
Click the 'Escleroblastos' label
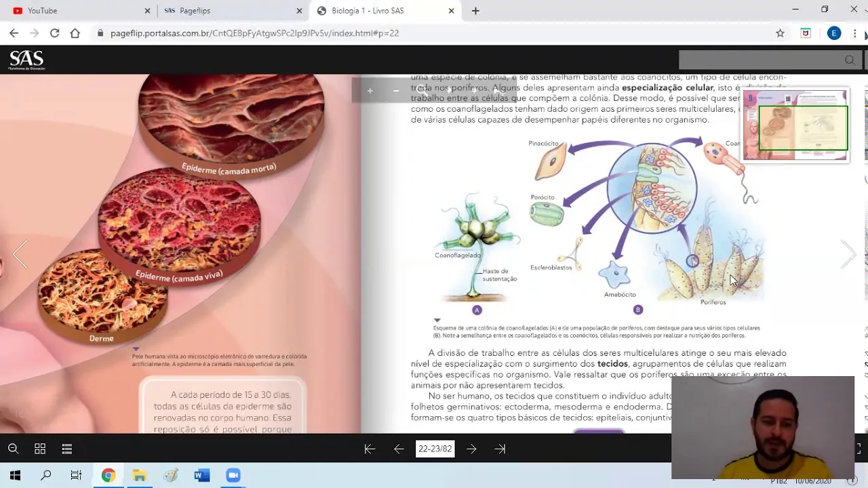[551, 268]
